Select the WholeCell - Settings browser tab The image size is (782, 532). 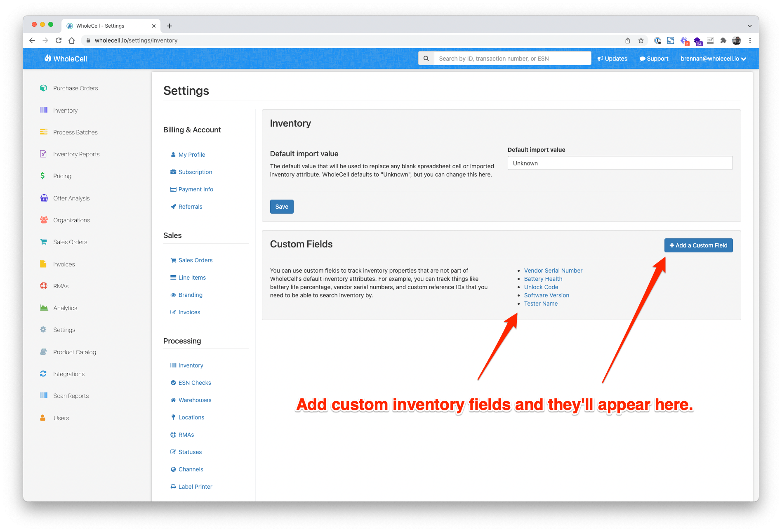tap(111, 26)
